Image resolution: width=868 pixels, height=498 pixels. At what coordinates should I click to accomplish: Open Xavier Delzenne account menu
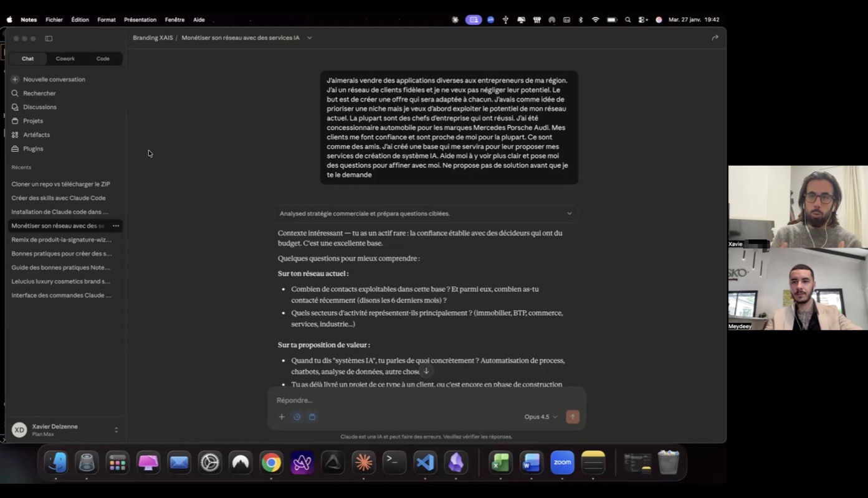tap(65, 430)
